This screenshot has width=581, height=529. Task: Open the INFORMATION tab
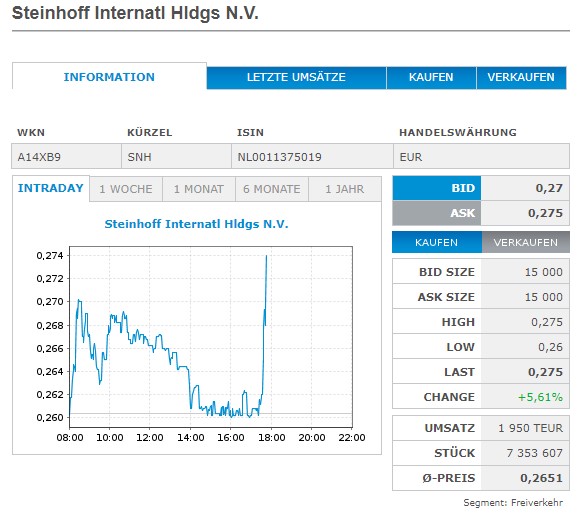click(109, 77)
